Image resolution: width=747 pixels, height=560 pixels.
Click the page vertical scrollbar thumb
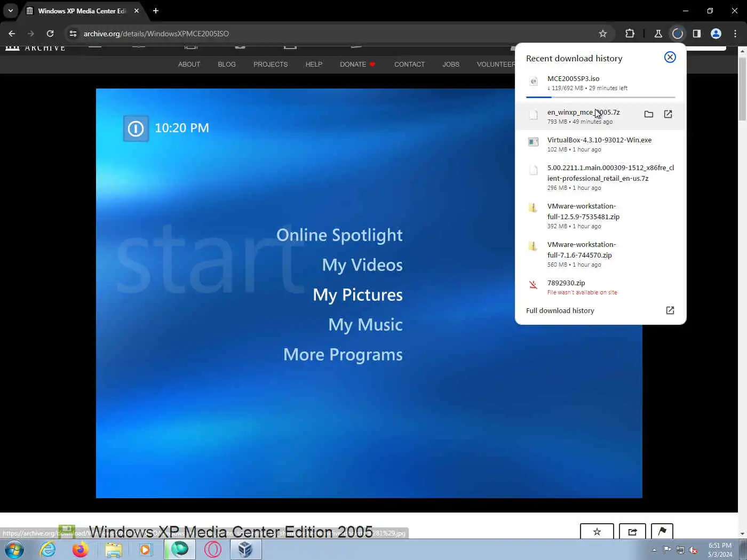742,88
